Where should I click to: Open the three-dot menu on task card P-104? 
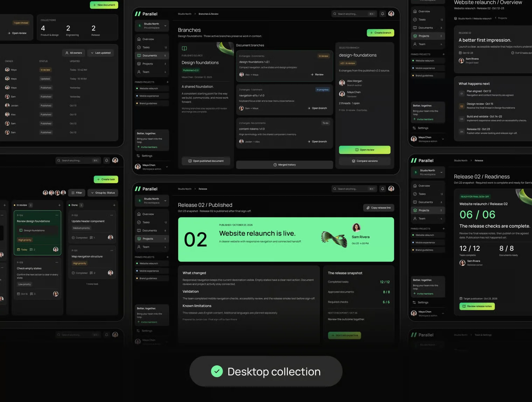click(57, 215)
